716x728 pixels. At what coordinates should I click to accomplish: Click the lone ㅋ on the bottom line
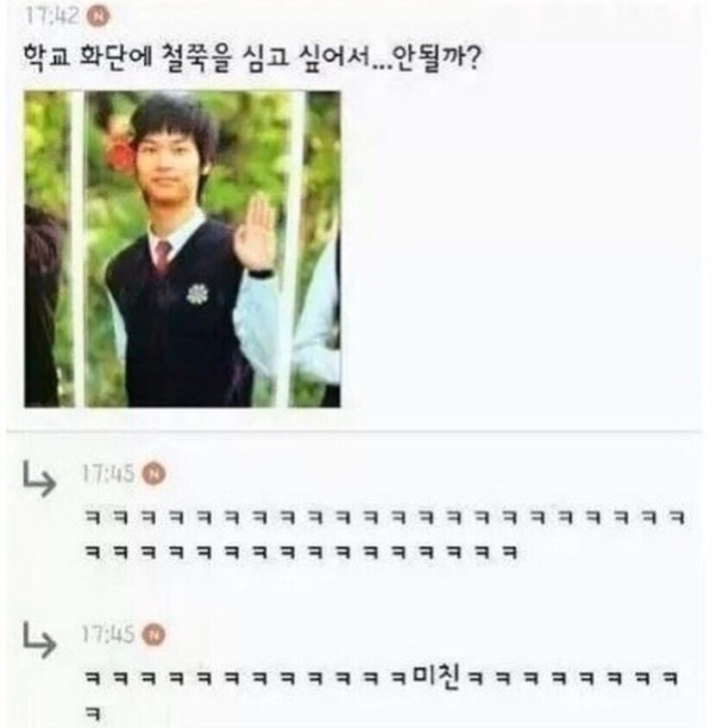click(93, 713)
